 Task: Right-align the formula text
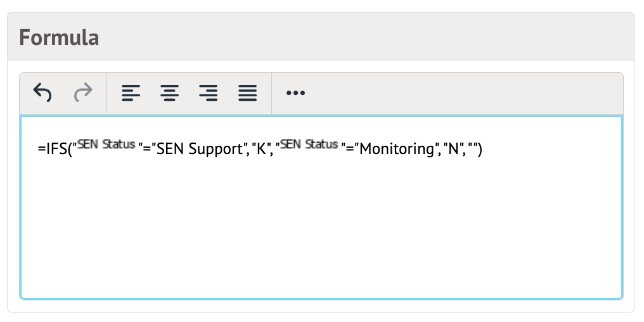(208, 93)
